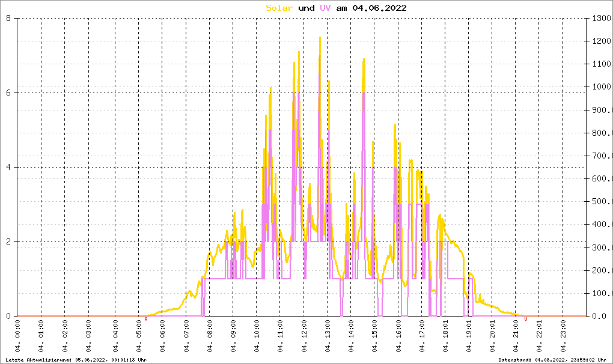
Task: Click the left axis label '6'
Action: click(8, 93)
